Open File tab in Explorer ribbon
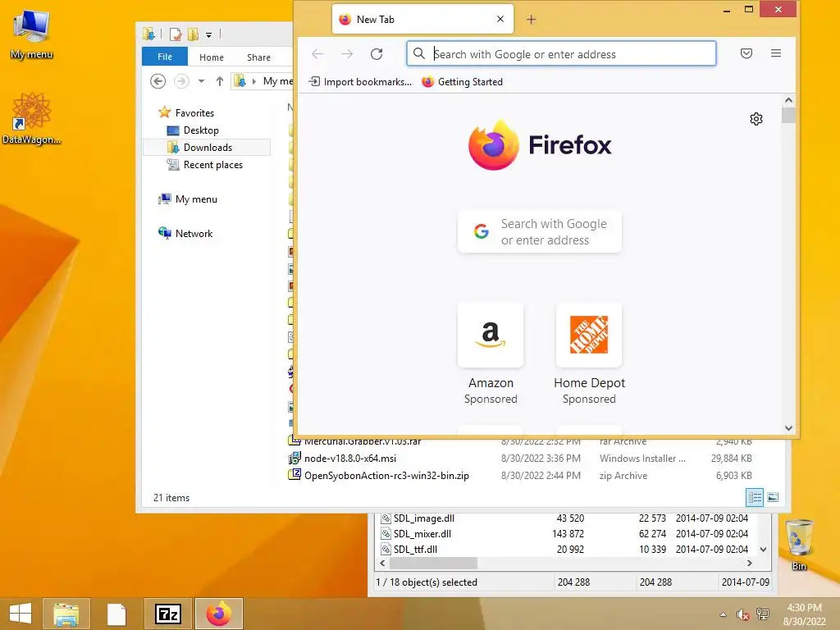The height and width of the screenshot is (630, 840). tap(164, 57)
